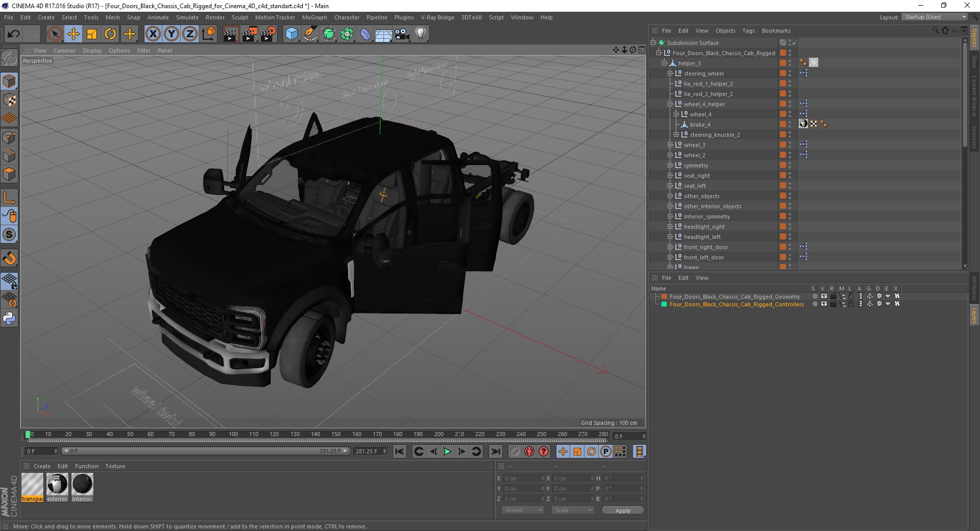980x531 pixels.
Task: Go to the end of animation
Action: pos(495,451)
